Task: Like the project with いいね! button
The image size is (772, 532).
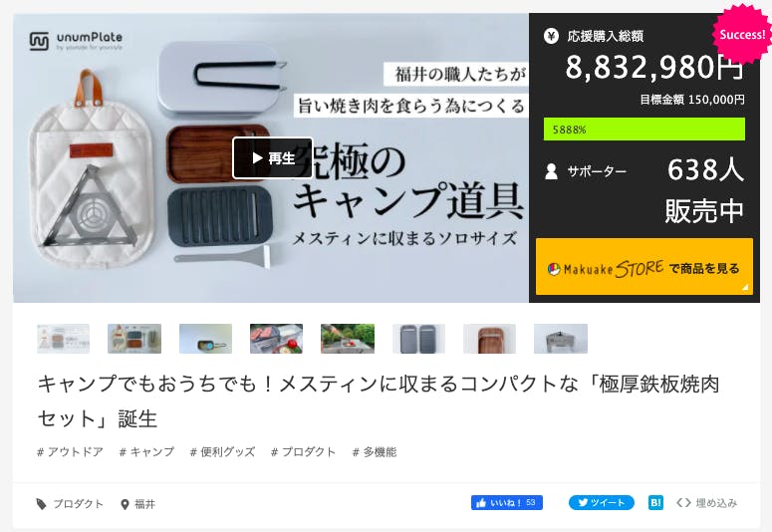Action: pyautogui.click(x=507, y=502)
